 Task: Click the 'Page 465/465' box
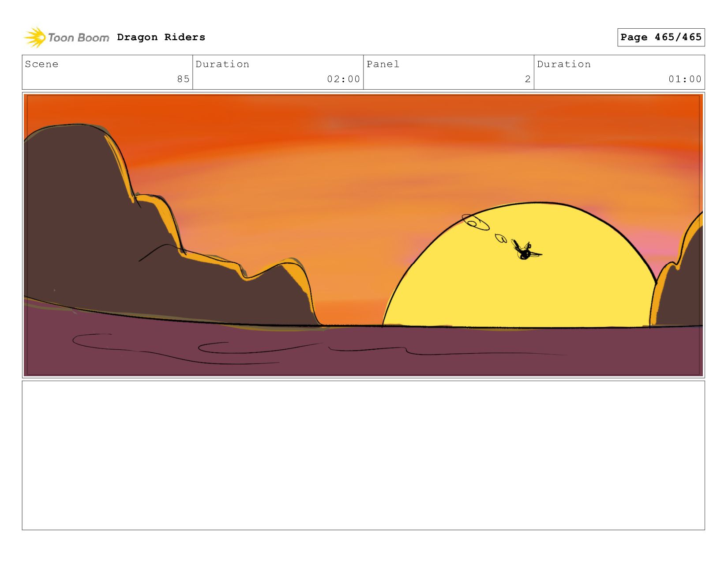point(661,37)
